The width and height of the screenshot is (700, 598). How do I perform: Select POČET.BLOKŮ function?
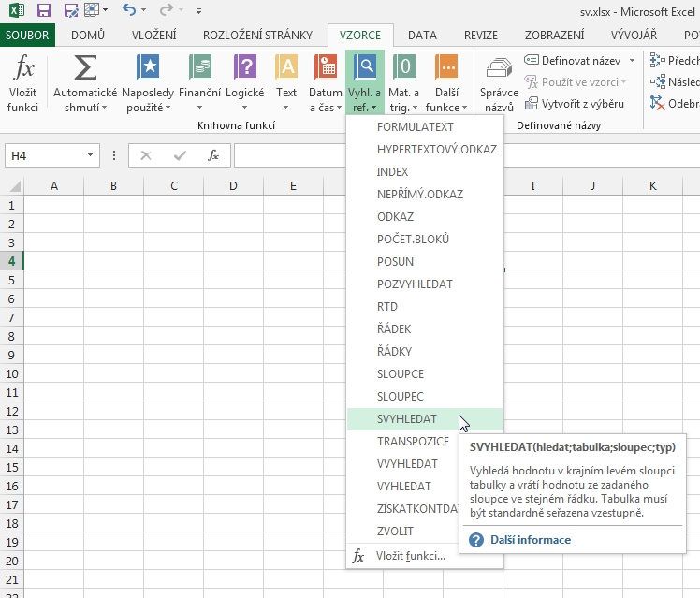pos(425,240)
